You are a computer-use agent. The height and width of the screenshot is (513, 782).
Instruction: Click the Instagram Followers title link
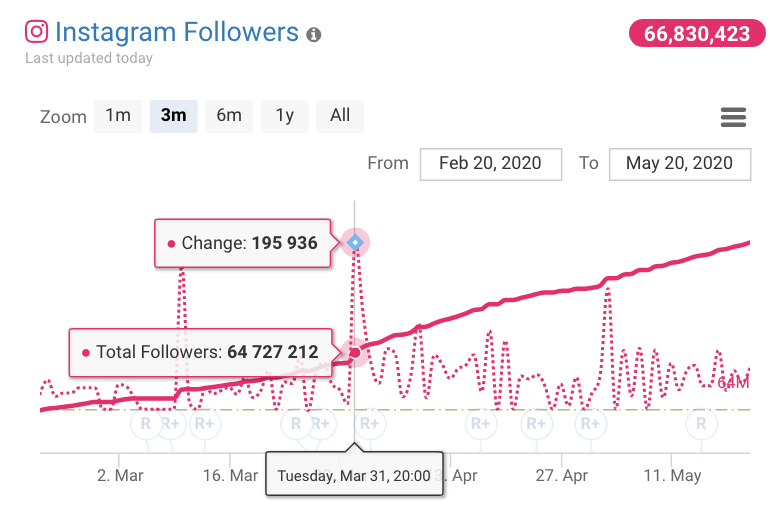tap(177, 32)
